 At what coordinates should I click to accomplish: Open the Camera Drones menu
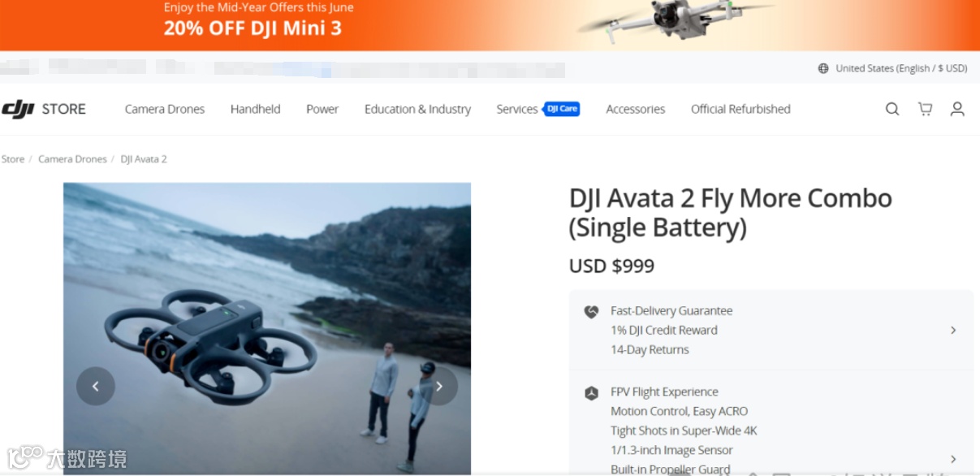(x=165, y=109)
